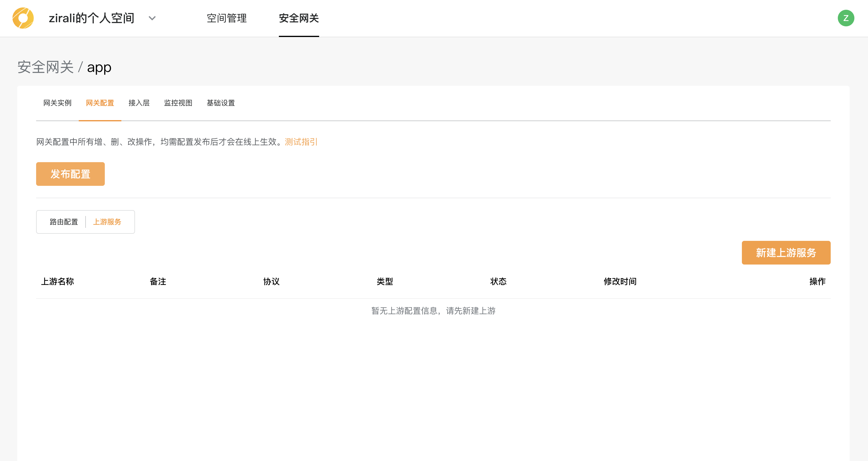The height and width of the screenshot is (461, 868).
Task: Click the 上游名称 column header
Action: point(57,281)
